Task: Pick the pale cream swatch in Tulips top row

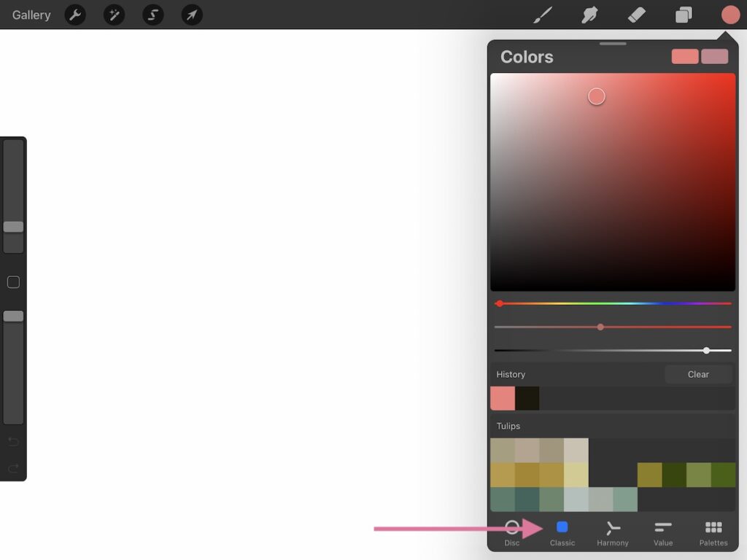Action: (576, 451)
